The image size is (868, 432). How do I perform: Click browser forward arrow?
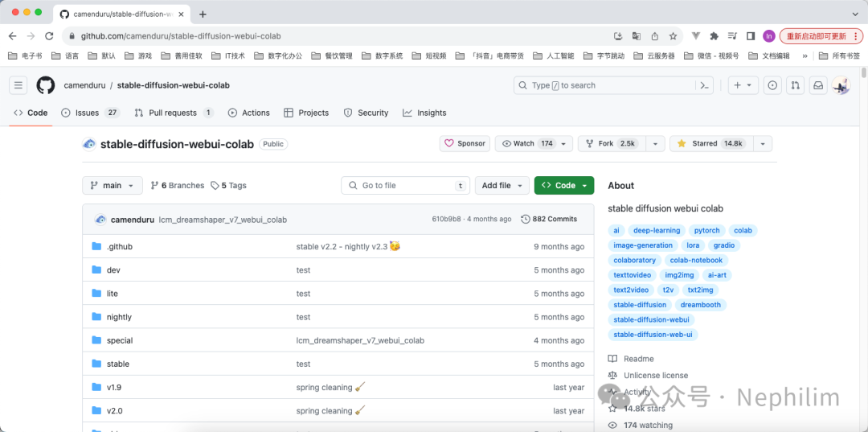pyautogui.click(x=31, y=36)
